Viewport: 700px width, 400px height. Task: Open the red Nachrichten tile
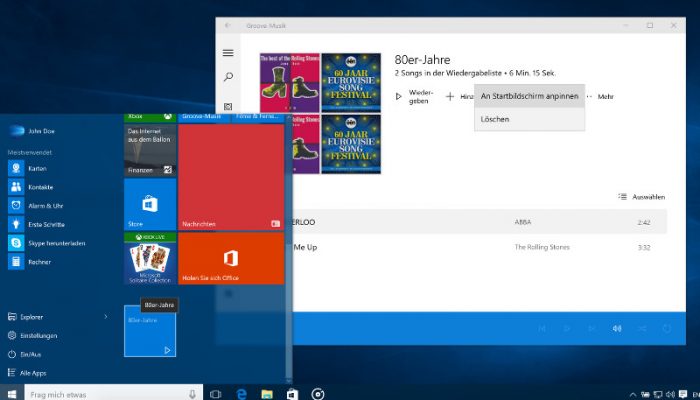pos(231,177)
